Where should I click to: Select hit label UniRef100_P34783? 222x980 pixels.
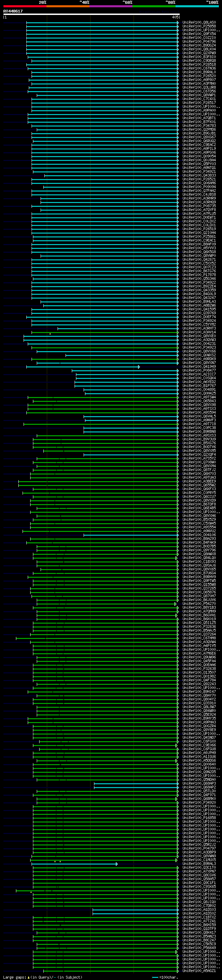click(x=199, y=125)
